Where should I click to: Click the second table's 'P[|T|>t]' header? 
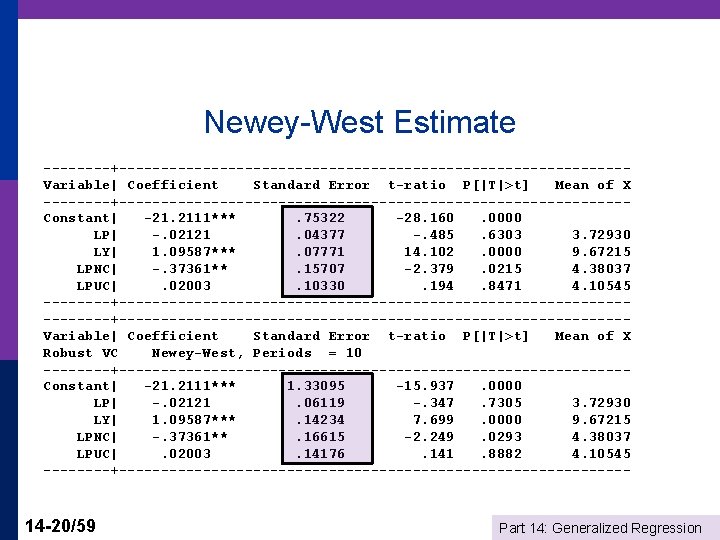pyautogui.click(x=495, y=336)
